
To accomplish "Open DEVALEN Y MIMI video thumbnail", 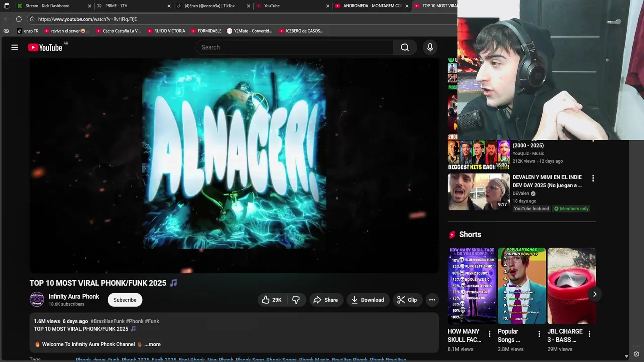I will pos(478,192).
